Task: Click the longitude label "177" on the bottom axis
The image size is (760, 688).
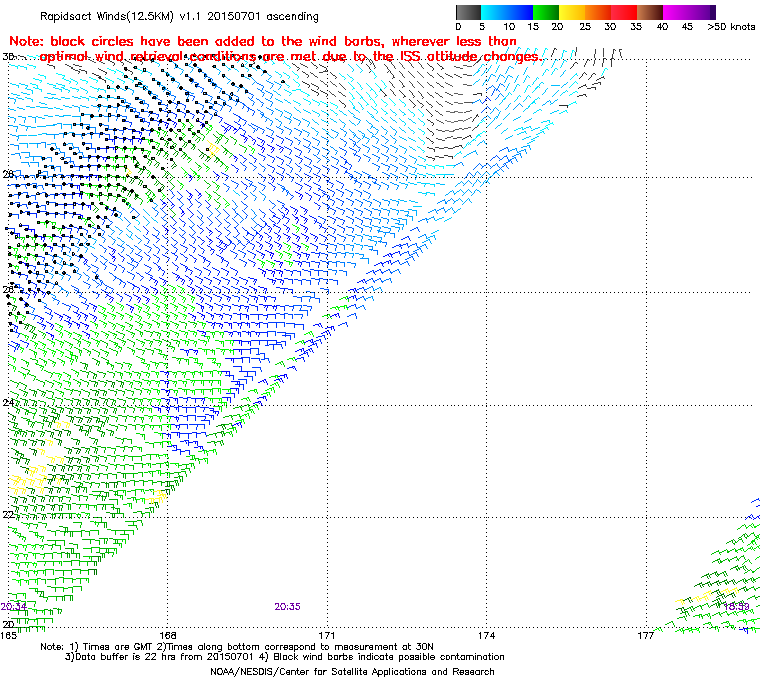Action: (x=646, y=635)
